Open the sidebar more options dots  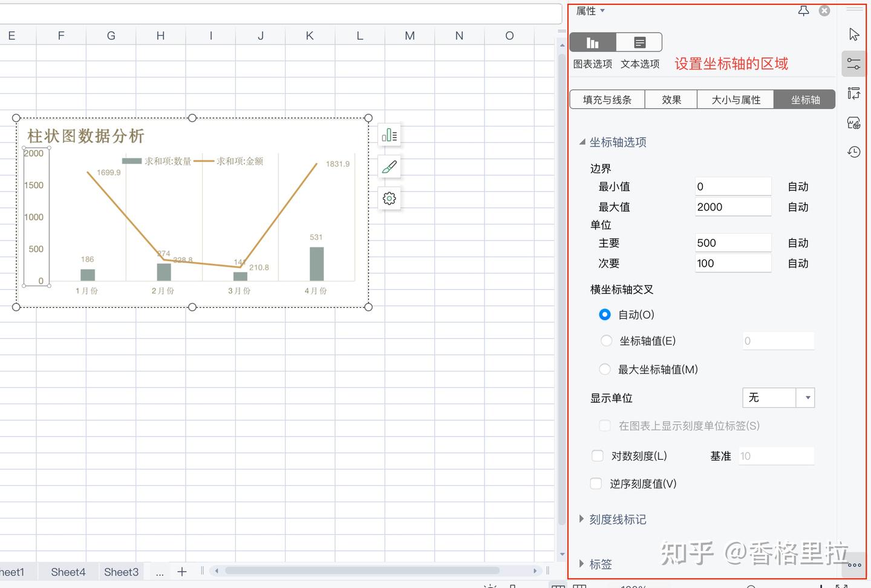click(x=854, y=565)
